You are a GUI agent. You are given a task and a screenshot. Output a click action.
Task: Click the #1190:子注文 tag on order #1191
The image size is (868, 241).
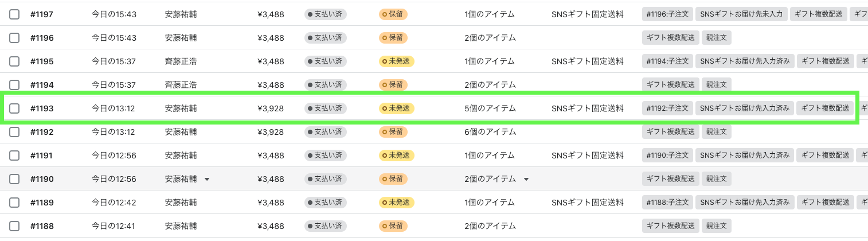point(667,156)
